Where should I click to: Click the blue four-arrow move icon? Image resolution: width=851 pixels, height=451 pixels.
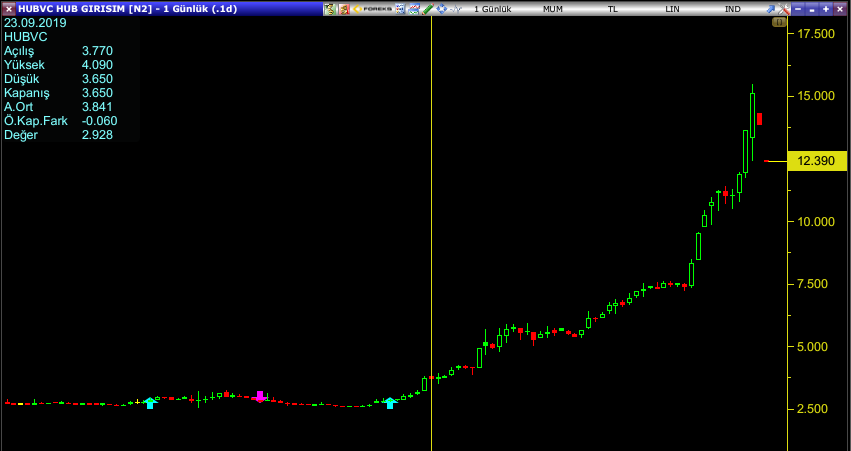click(x=442, y=9)
